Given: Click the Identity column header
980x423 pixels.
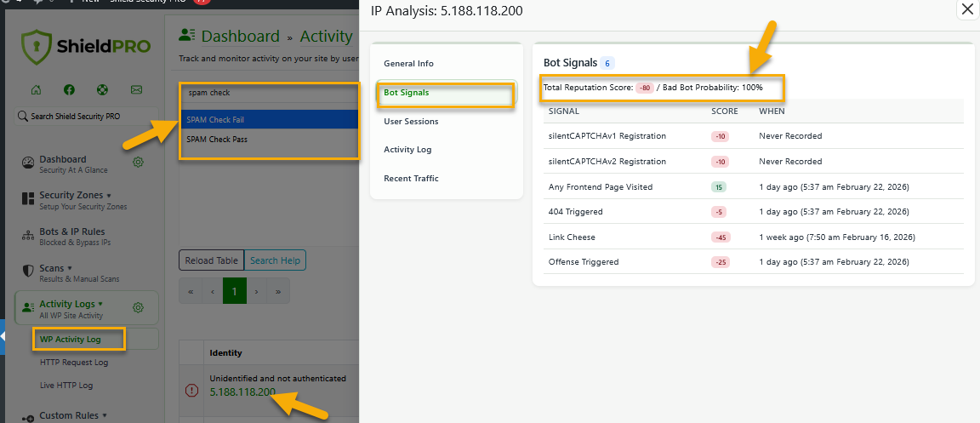Looking at the screenshot, I should [225, 353].
